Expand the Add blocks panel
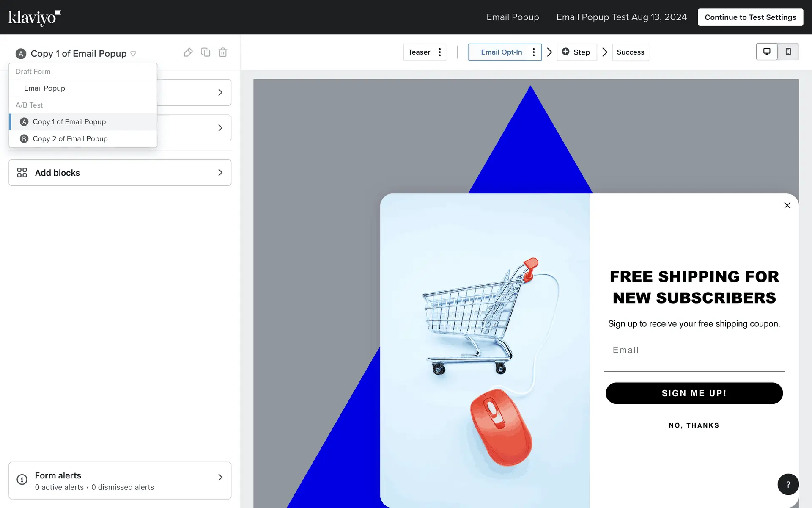Viewport: 812px width, 508px height. tap(120, 173)
